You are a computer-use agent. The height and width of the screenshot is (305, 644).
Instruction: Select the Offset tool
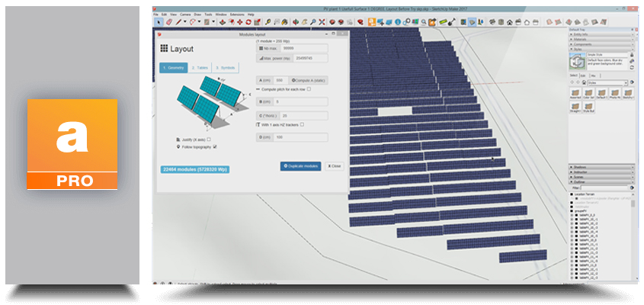(x=231, y=22)
